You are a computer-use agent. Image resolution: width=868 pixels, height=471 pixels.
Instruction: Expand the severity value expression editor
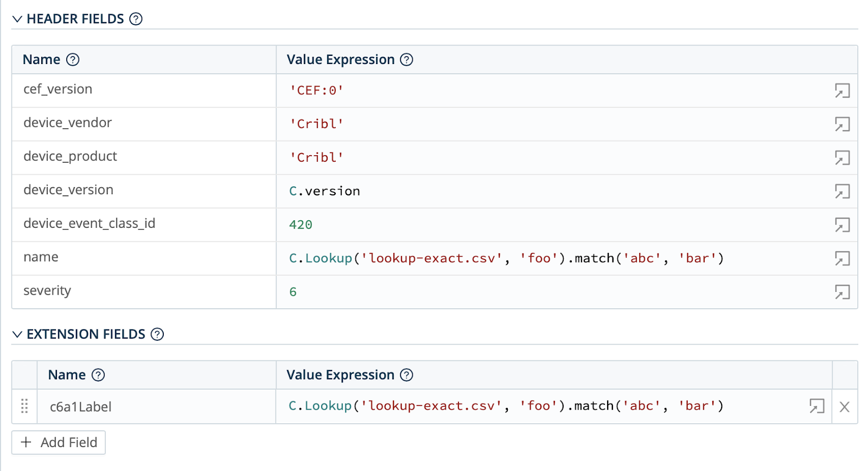tap(842, 292)
